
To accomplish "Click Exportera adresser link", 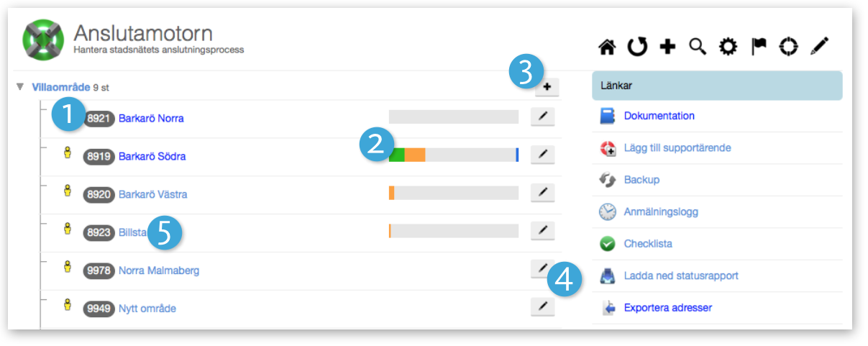I will [x=668, y=308].
